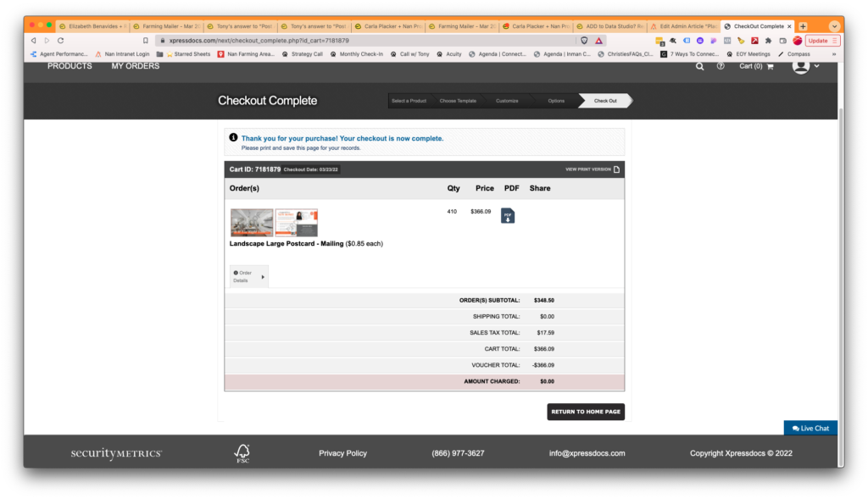868x499 pixels.
Task: Click the FSC tree logo in footer
Action: pyautogui.click(x=242, y=453)
